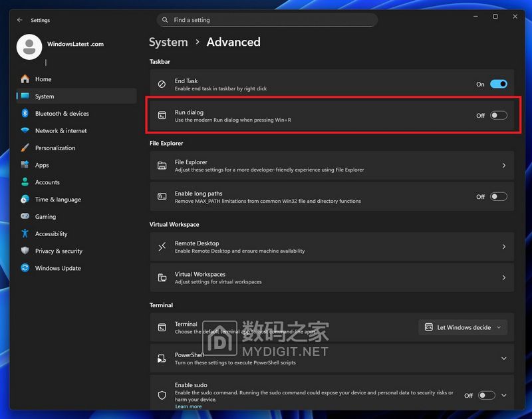532x419 pixels.
Task: Click the Network wifi icon in sidebar
Action: tap(25, 130)
